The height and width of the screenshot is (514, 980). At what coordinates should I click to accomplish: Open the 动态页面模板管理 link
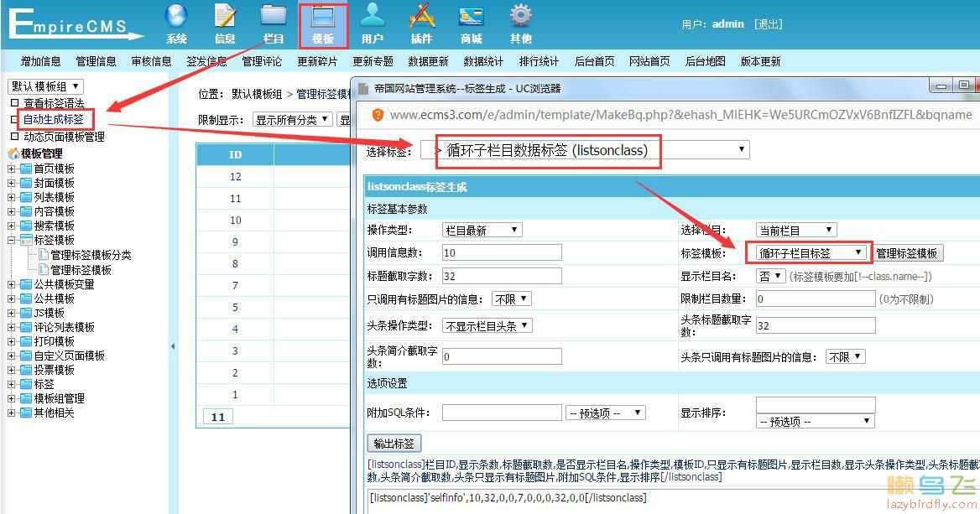tap(64, 136)
